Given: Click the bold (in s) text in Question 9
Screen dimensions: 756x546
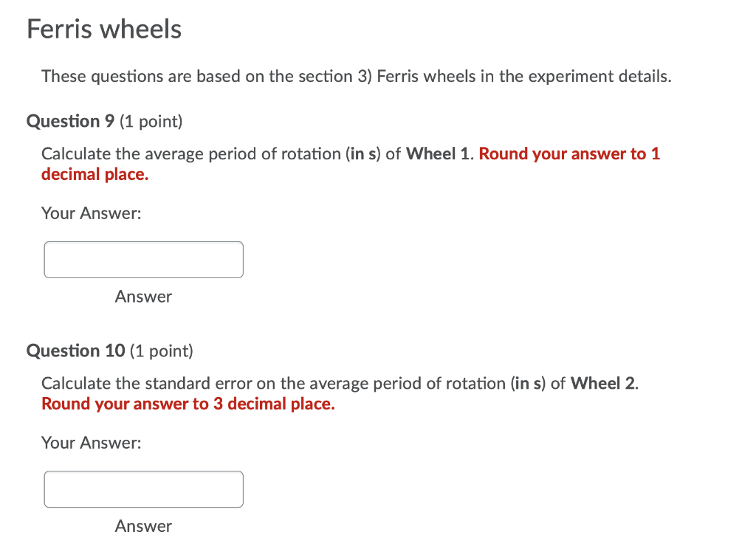Looking at the screenshot, I should click(x=362, y=153).
